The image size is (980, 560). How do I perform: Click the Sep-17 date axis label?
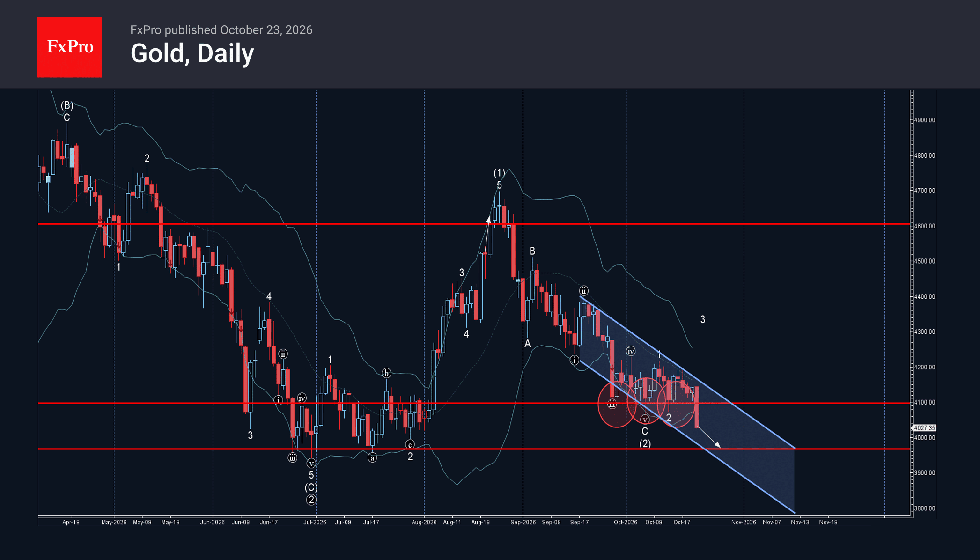pyautogui.click(x=579, y=522)
